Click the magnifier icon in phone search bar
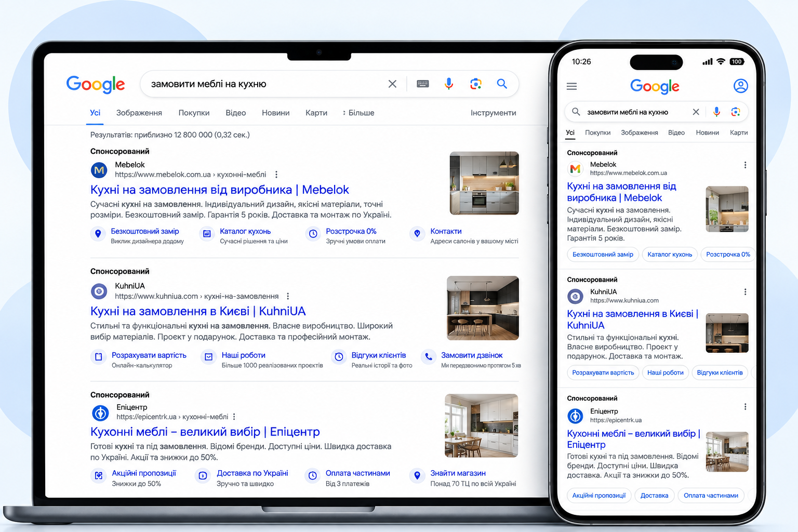Image resolution: width=798 pixels, height=532 pixels. coord(576,112)
